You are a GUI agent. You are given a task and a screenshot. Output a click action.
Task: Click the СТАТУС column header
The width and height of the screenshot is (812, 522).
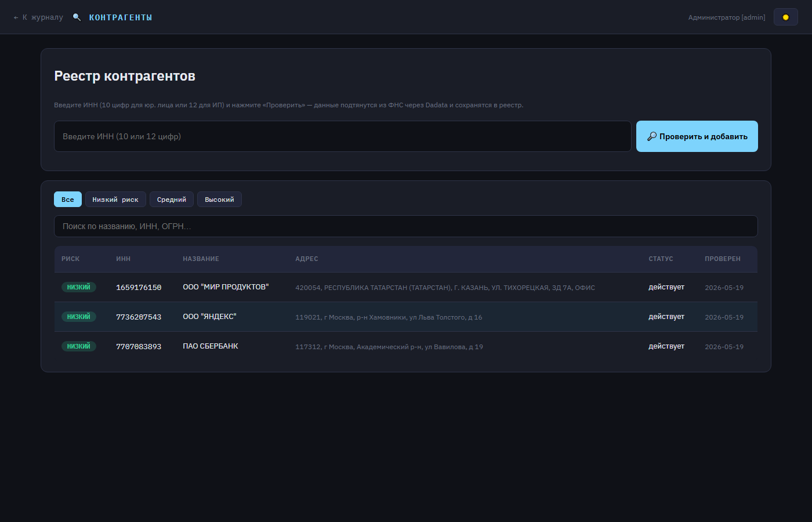click(661, 259)
